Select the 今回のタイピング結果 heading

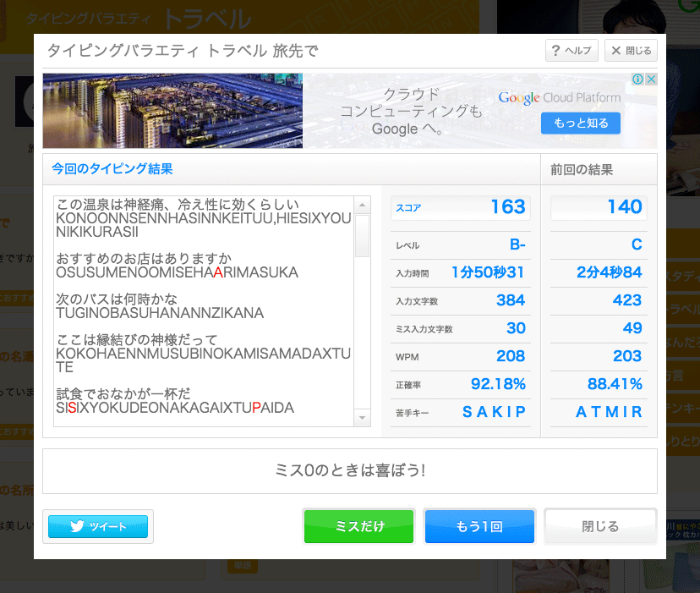(112, 169)
